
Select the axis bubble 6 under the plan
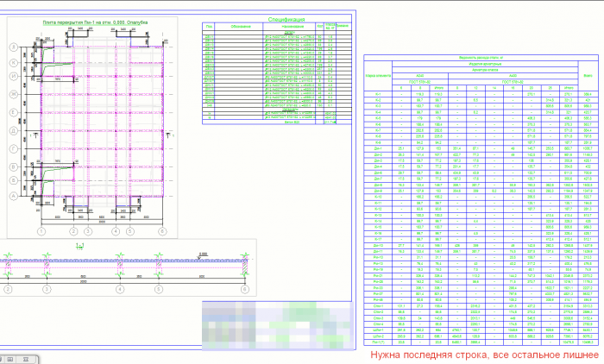162,231
